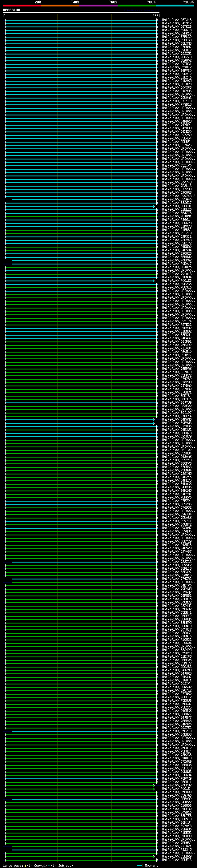Select hit label UniRef100_Q9Y174
The height and width of the screenshot is (868, 197).
(176, 321)
